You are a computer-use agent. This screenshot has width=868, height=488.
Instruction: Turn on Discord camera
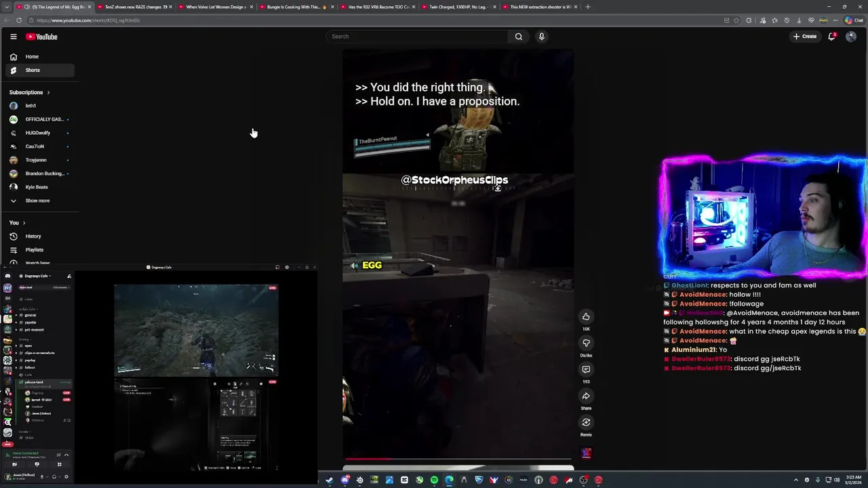tap(15, 464)
